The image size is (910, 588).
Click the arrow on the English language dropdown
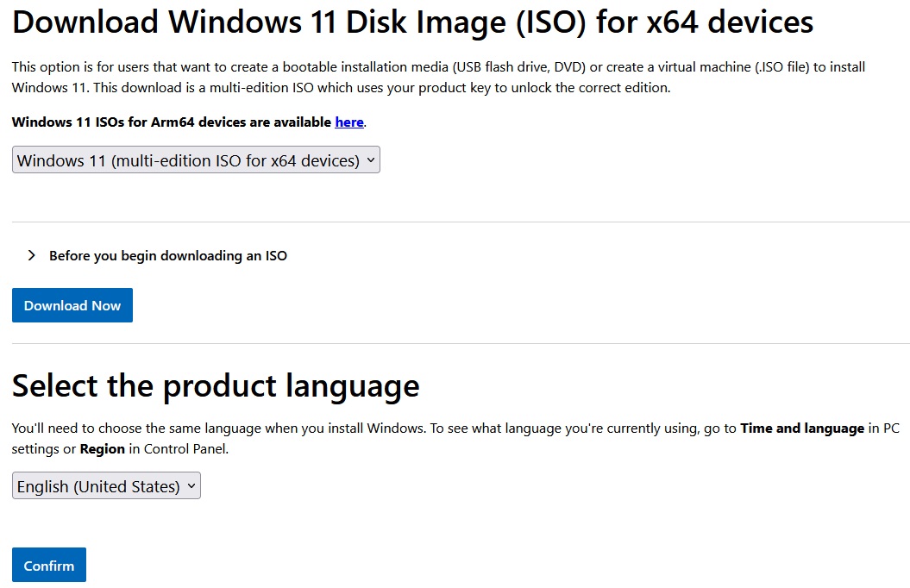[191, 485]
